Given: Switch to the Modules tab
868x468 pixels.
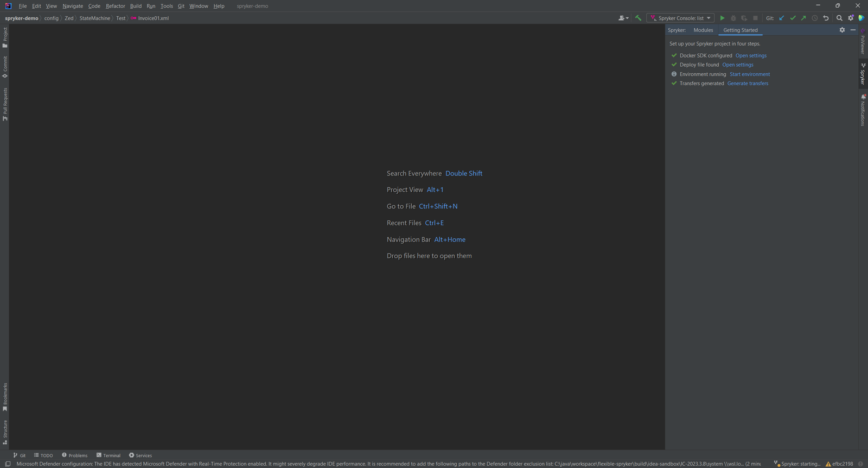Looking at the screenshot, I should 703,30.
